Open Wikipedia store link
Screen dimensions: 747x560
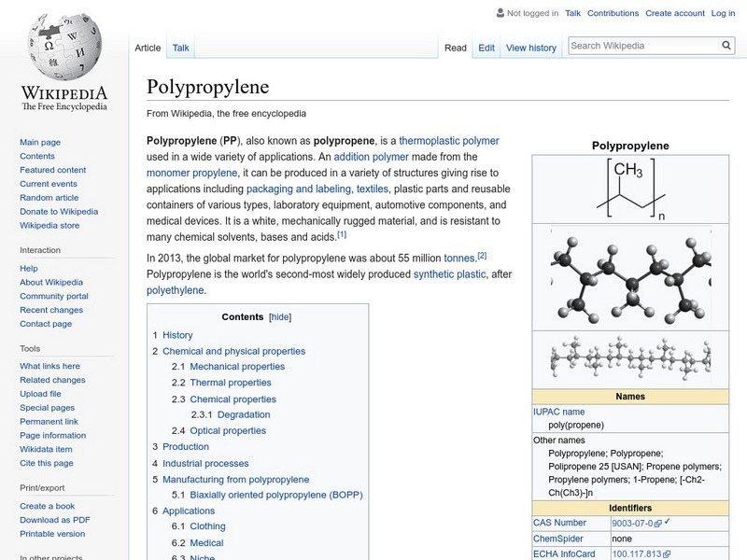click(x=49, y=225)
